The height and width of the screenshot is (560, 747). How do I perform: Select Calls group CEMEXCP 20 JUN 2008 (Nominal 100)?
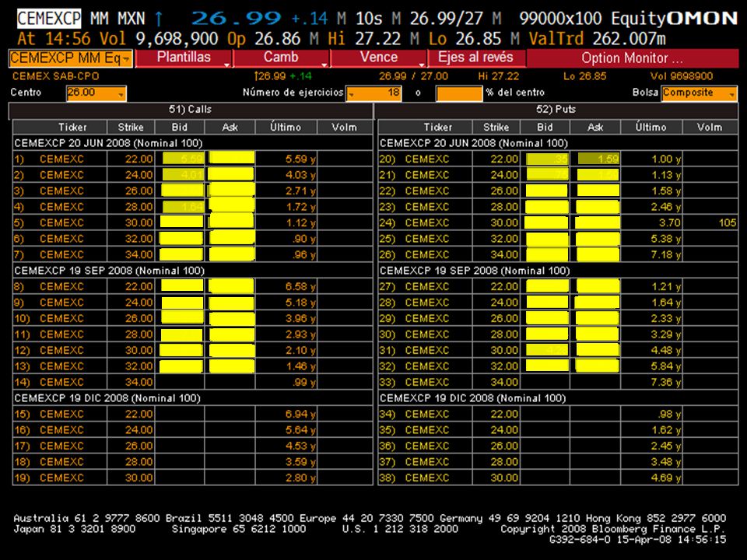click(x=109, y=143)
